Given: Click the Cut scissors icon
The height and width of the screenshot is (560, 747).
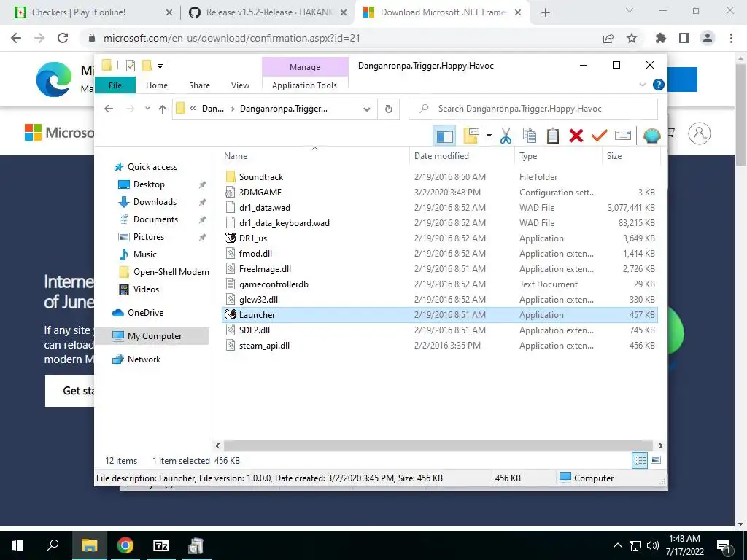Looking at the screenshot, I should click(506, 136).
